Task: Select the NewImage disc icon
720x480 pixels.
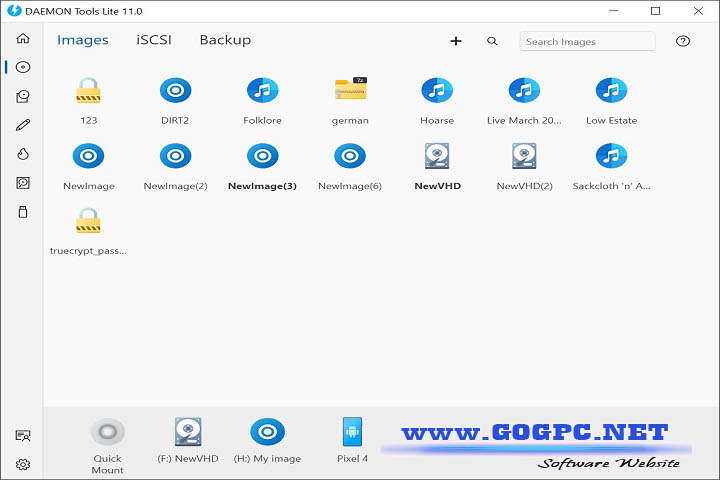Action: pos(88,167)
